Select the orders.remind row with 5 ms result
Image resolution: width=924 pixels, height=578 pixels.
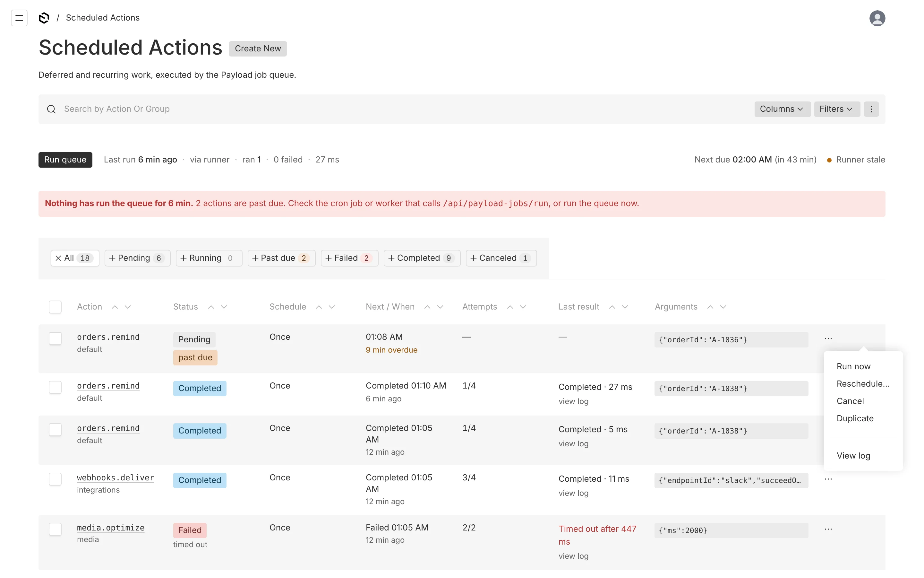[55, 430]
